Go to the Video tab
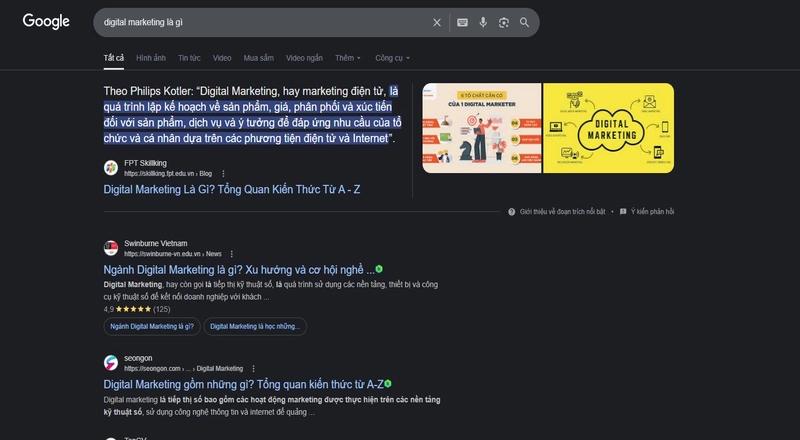Viewport: 800px width, 440px height. (222, 58)
